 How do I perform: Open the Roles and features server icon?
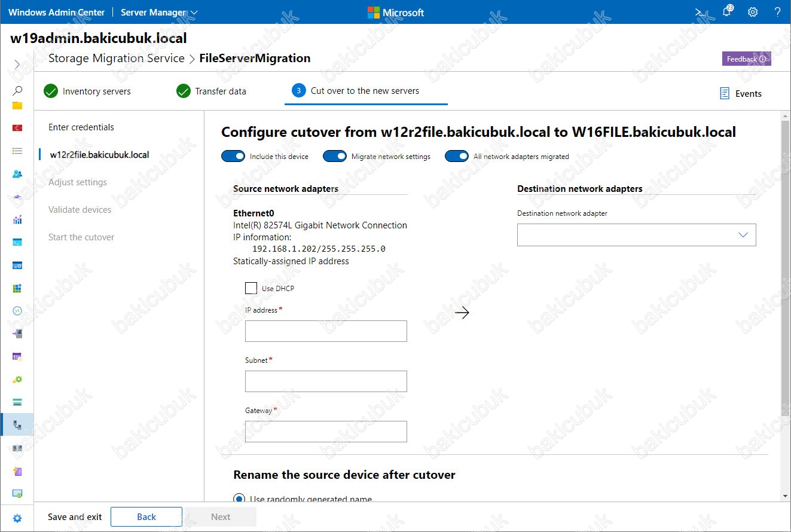[x=17, y=334]
